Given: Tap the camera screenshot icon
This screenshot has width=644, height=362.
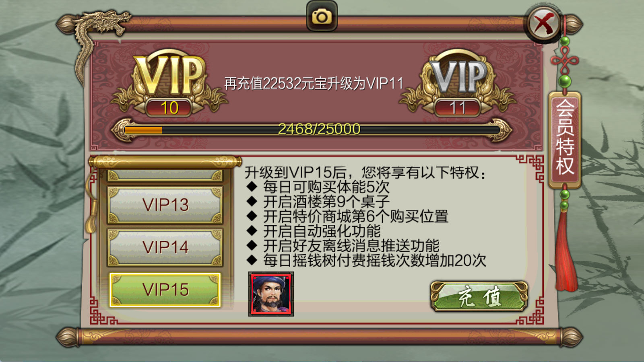Looking at the screenshot, I should pyautogui.click(x=322, y=16).
